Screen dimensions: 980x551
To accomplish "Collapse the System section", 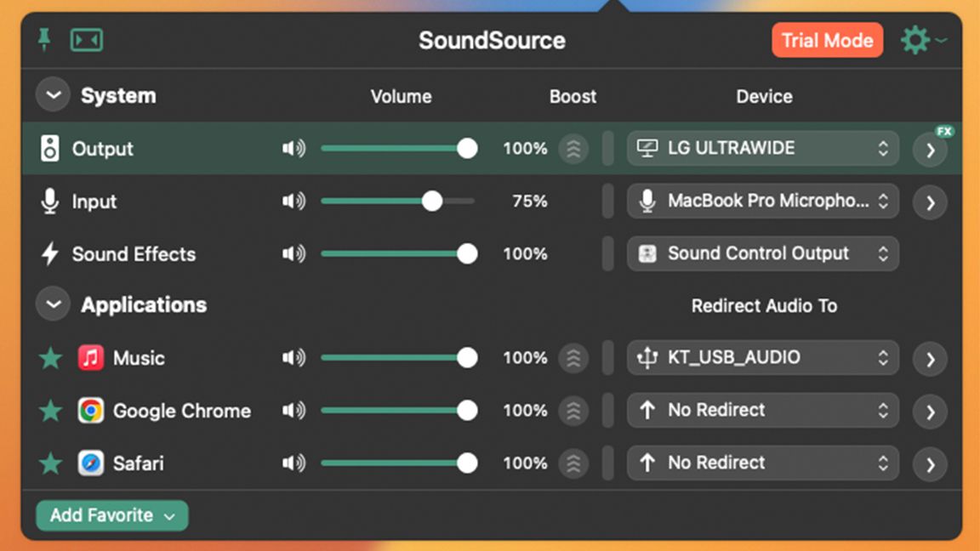I will [53, 95].
